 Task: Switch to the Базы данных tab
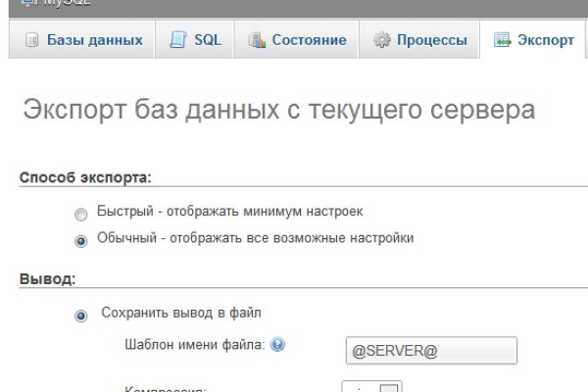(x=95, y=41)
